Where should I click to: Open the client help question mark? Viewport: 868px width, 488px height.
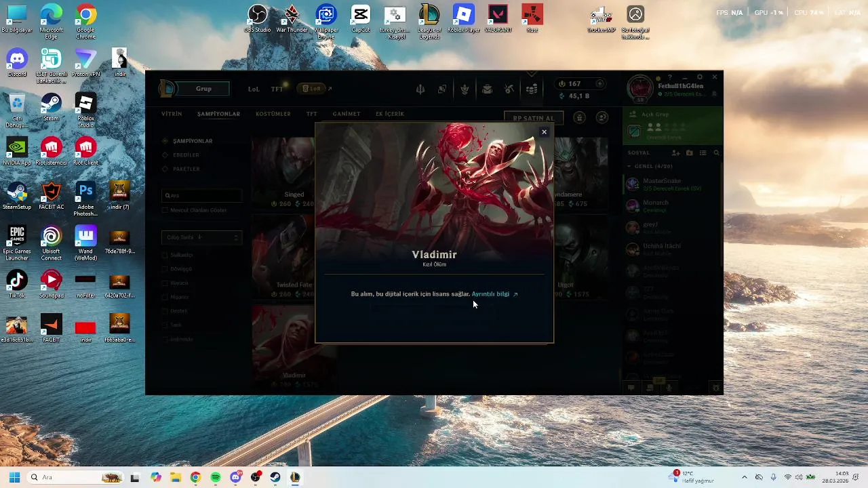(670, 77)
